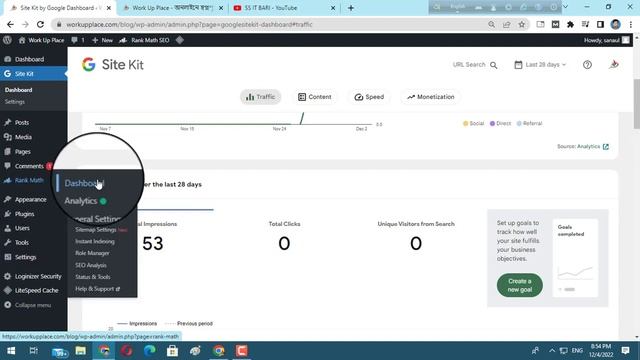Expand the Last 28 days date range dropdown
The image size is (640, 360).
click(x=540, y=64)
